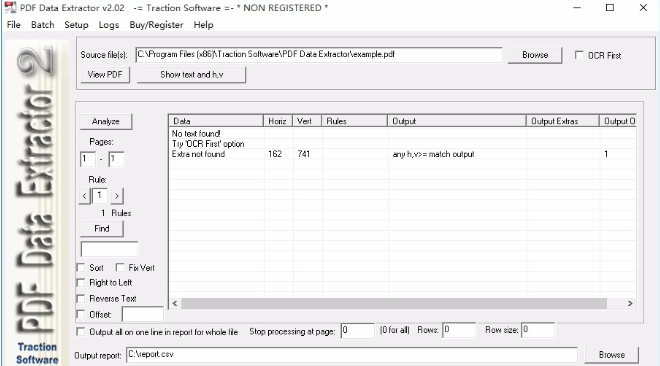Viewport: 660px width, 366px height.
Task: Toggle the Sort checkbox
Action: click(x=81, y=268)
